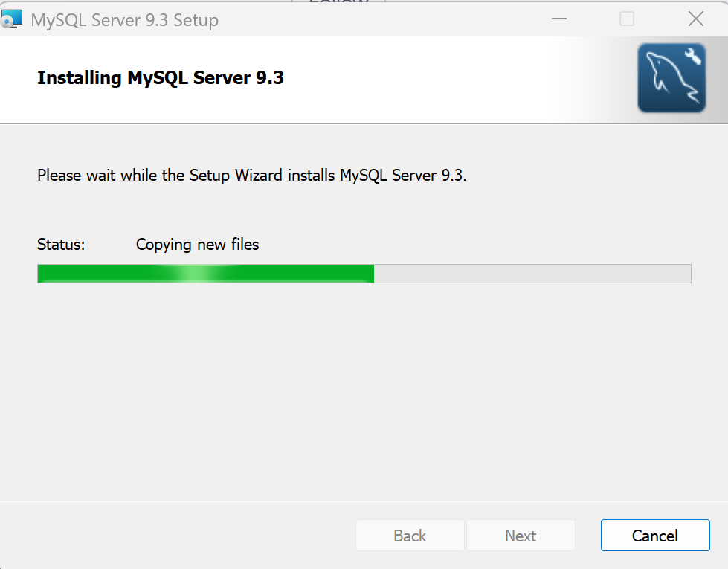Image resolution: width=728 pixels, height=569 pixels.
Task: Click the disabled Next button
Action: tap(521, 535)
